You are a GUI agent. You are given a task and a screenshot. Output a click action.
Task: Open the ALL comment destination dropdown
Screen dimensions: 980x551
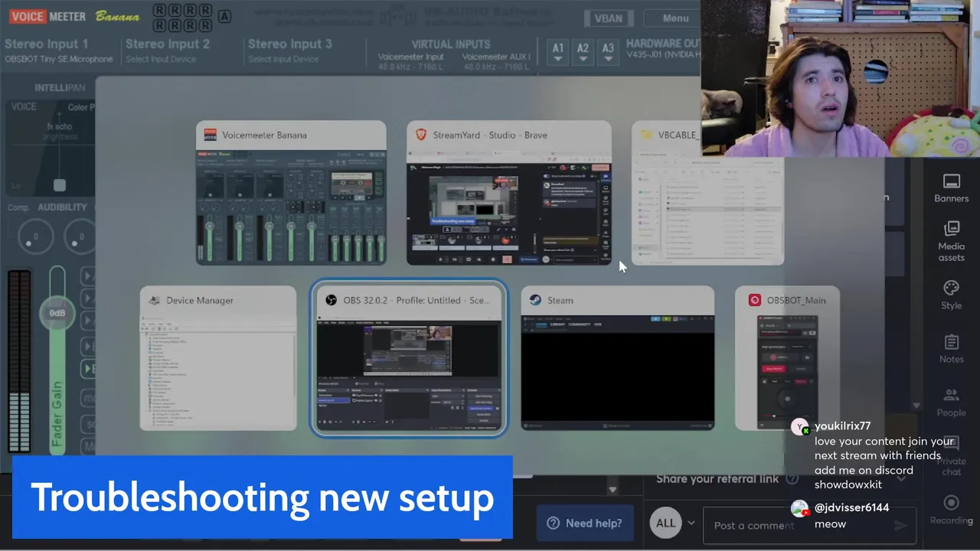coord(672,523)
